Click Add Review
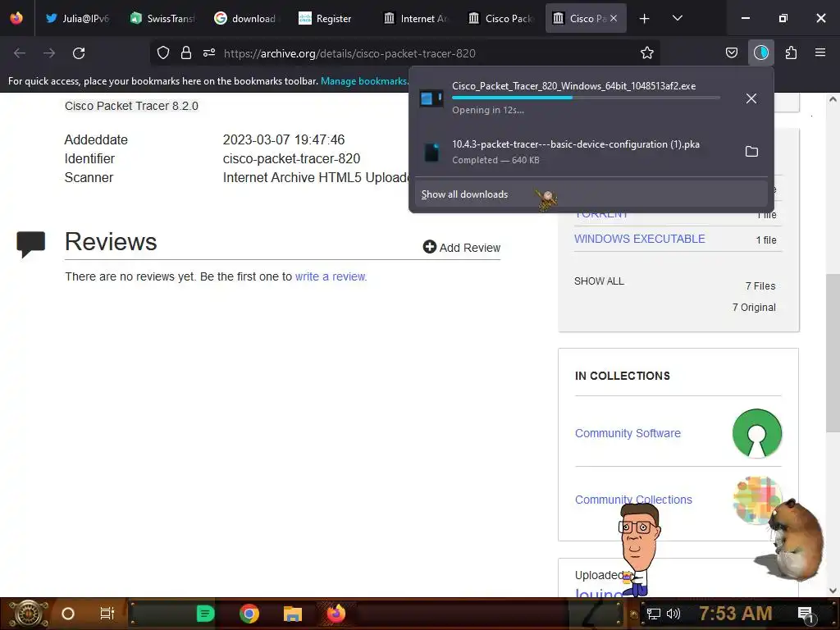 [461, 248]
